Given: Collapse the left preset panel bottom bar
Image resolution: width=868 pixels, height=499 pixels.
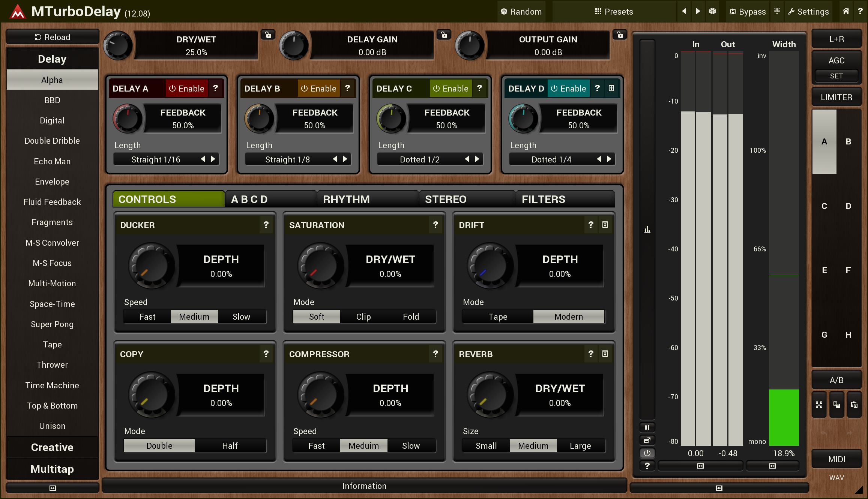Looking at the screenshot, I should pyautogui.click(x=53, y=488).
